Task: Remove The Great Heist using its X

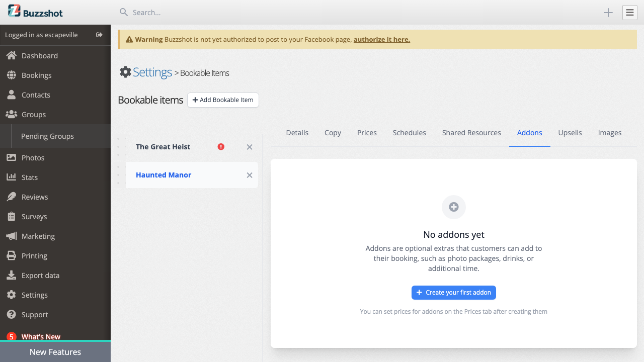Action: 249,146
